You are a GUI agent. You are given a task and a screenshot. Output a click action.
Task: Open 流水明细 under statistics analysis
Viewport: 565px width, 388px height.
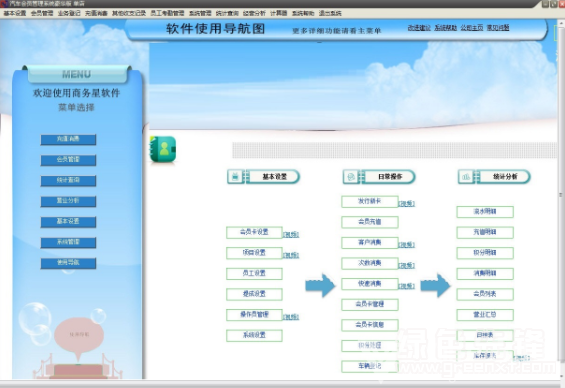pyautogui.click(x=485, y=212)
